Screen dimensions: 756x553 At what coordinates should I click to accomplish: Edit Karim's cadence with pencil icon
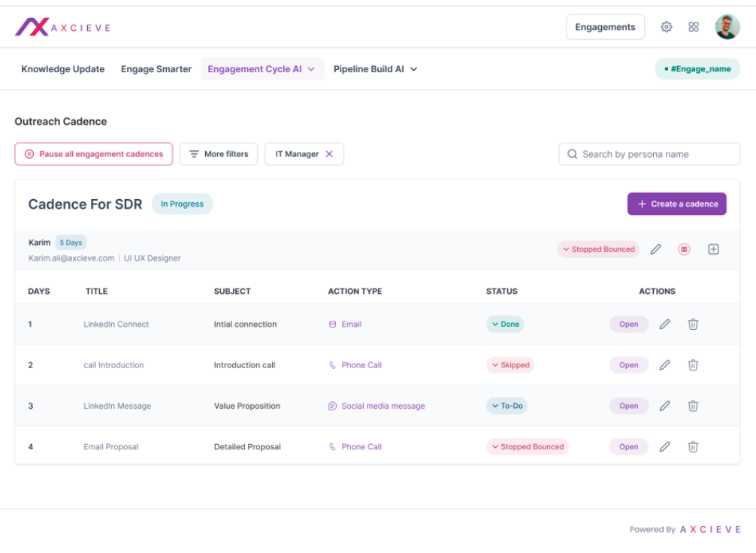pos(656,249)
